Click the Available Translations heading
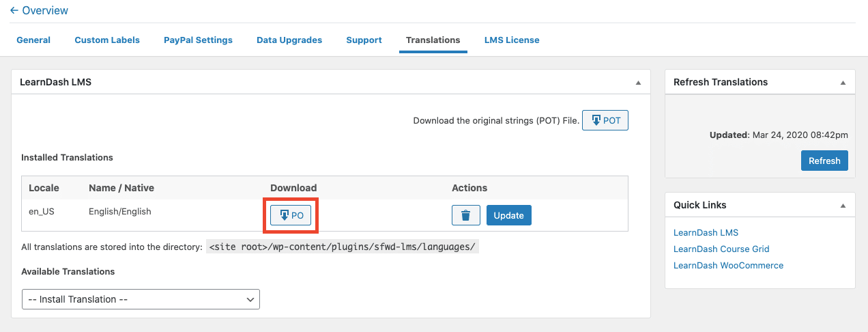Image resolution: width=868 pixels, height=332 pixels. point(68,271)
